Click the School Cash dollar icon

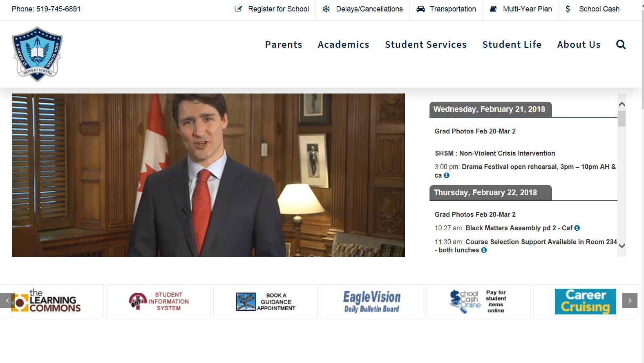[568, 9]
